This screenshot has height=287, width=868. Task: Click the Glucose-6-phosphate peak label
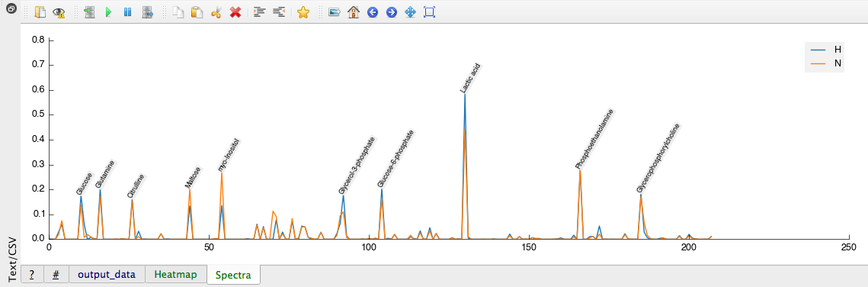(396, 159)
